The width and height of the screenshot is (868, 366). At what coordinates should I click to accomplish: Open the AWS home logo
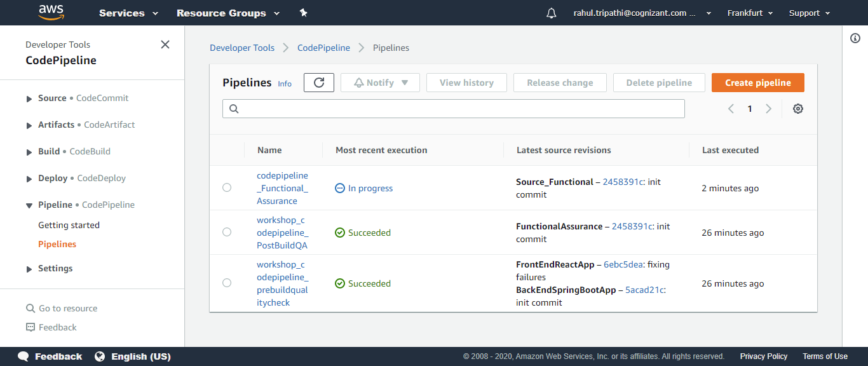pyautogui.click(x=51, y=13)
